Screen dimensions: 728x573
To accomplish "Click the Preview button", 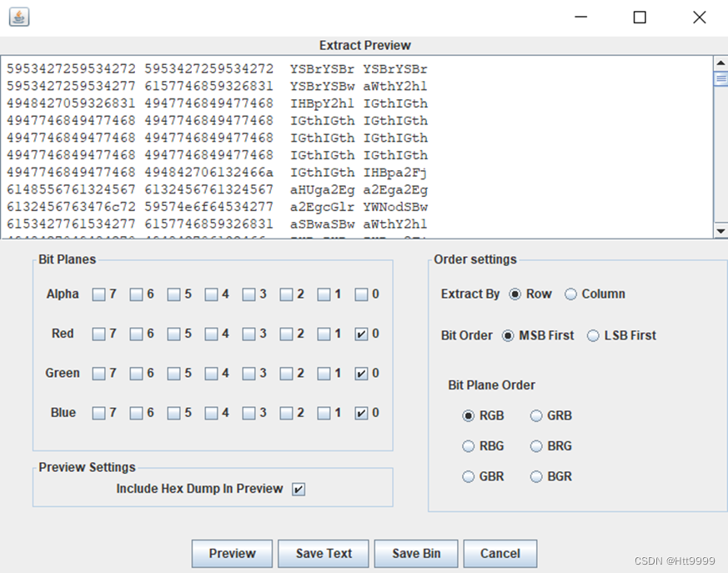I will (x=232, y=554).
